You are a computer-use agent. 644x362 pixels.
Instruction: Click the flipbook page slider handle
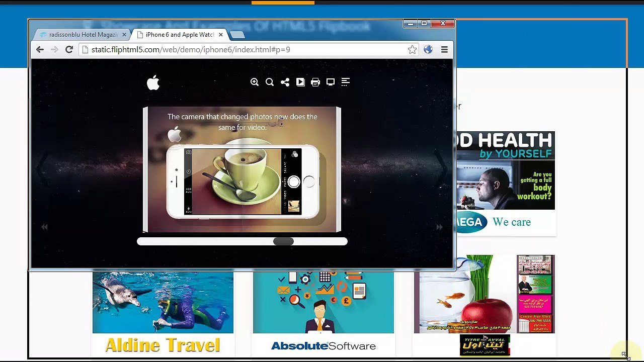pos(283,241)
